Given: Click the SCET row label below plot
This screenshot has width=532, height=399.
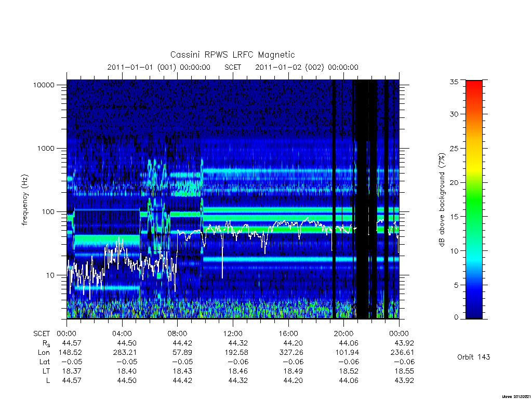Looking at the screenshot, I should (42, 334).
